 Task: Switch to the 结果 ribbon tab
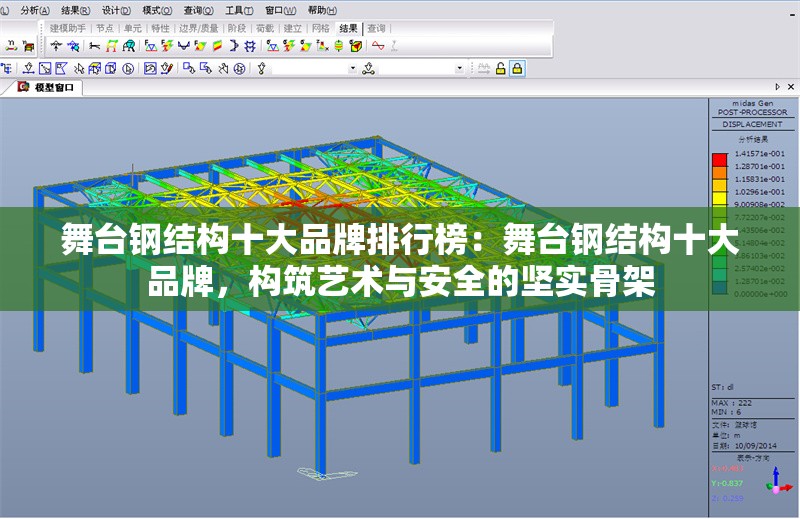(348, 28)
